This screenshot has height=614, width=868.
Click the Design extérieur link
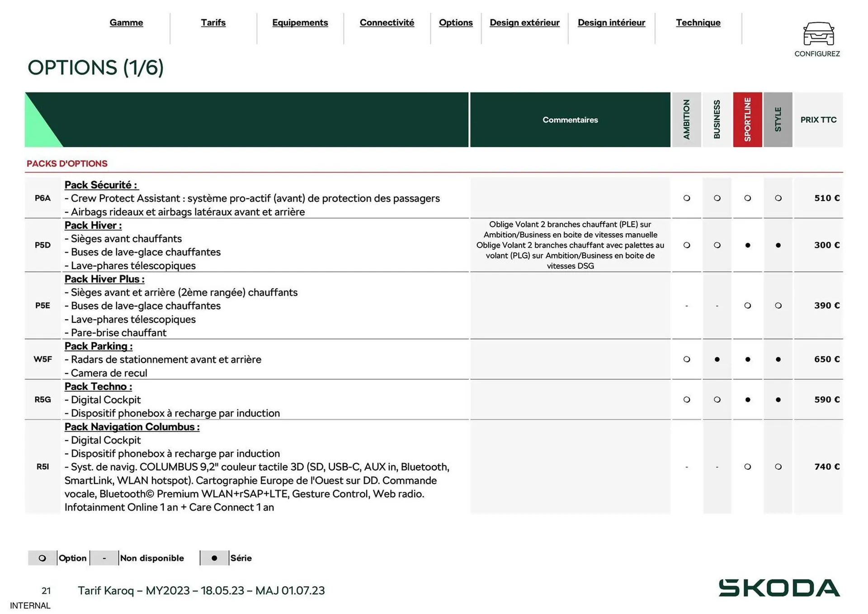coord(524,23)
